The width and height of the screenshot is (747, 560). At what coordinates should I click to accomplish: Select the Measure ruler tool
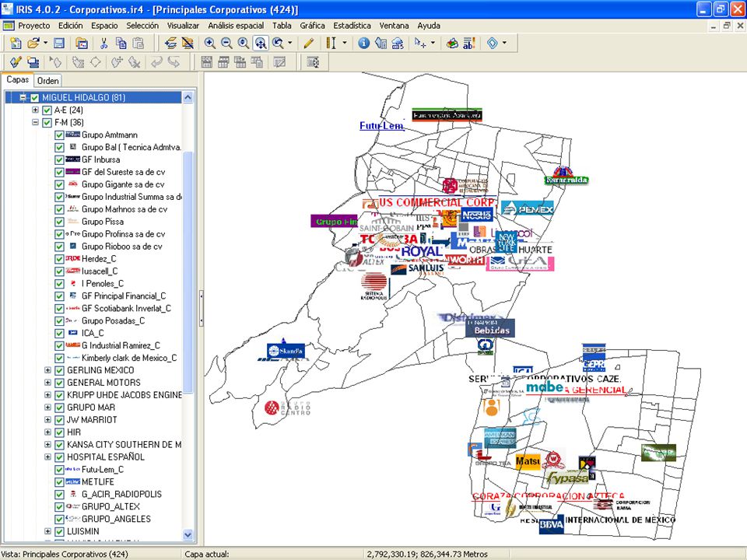click(x=331, y=44)
